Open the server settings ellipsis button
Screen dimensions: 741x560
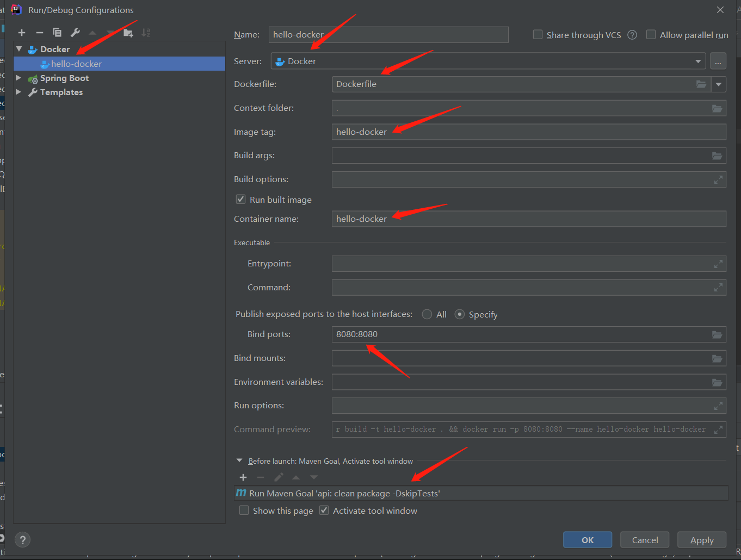[718, 61]
